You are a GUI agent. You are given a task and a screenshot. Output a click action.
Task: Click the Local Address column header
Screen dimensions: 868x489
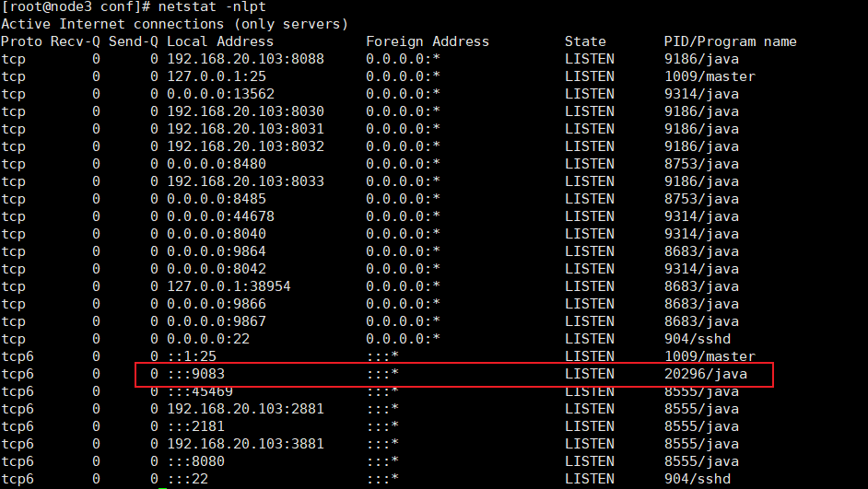pyautogui.click(x=220, y=41)
